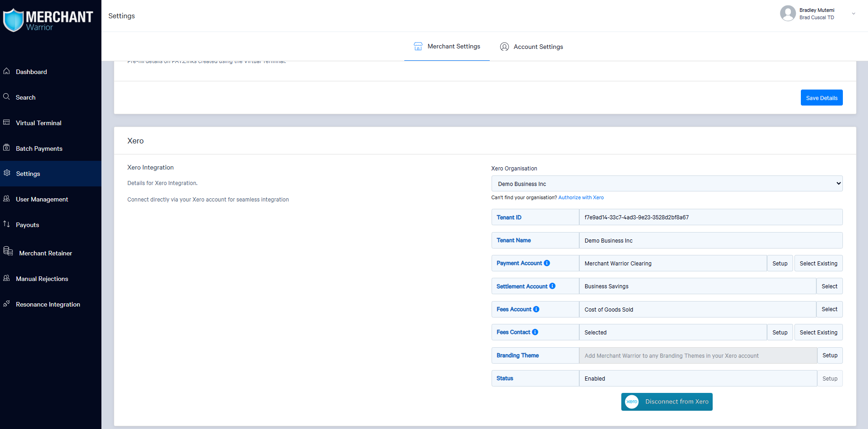Click Setup for Branding Theme
868x429 pixels.
click(830, 355)
